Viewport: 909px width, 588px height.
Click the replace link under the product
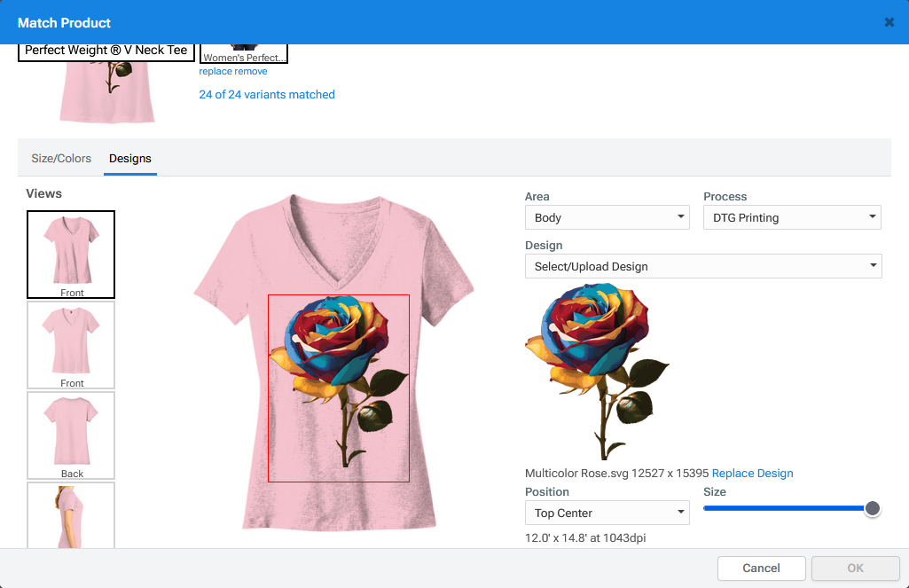[215, 72]
